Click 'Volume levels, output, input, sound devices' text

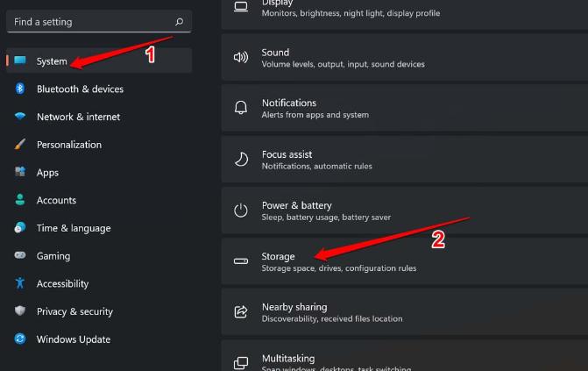[344, 64]
